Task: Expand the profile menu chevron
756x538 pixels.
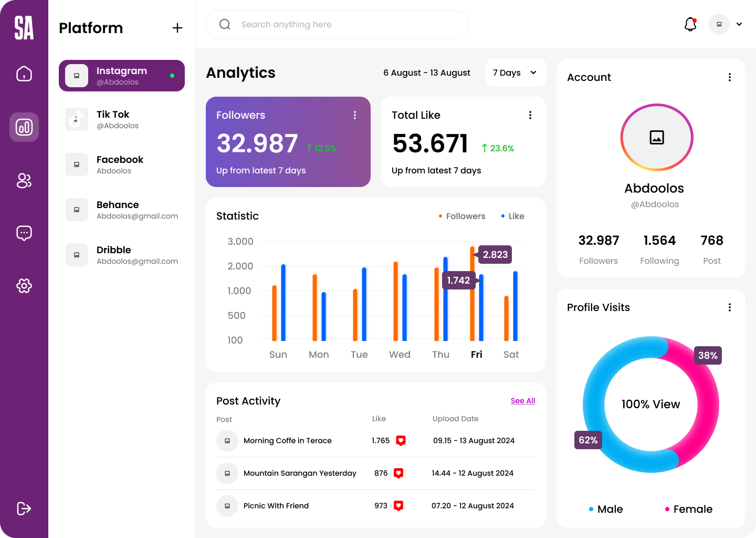Action: coord(739,24)
